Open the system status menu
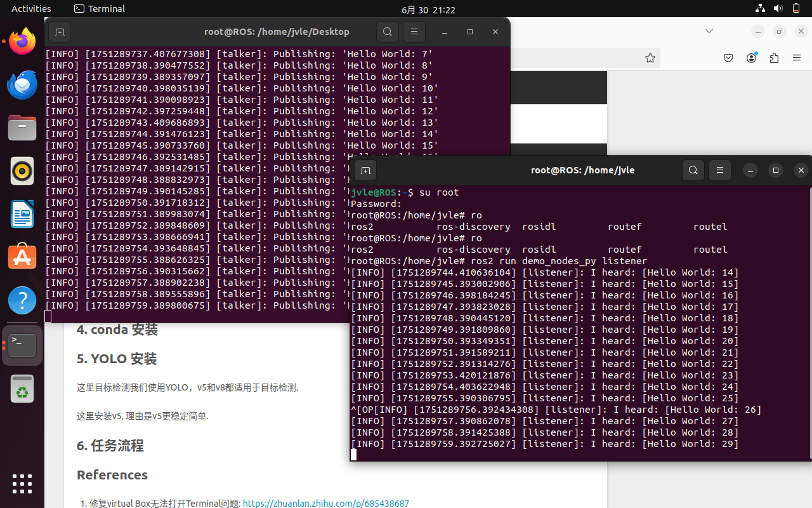Screen dimensions: 812x508 click(x=778, y=9)
